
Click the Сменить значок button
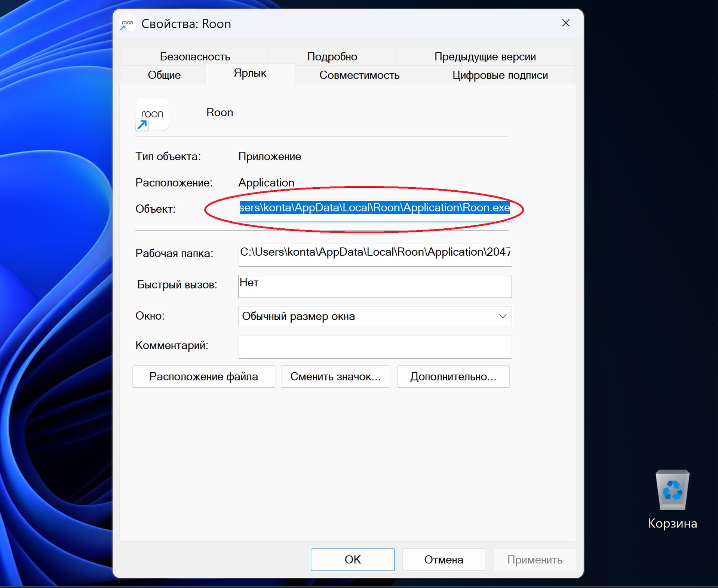click(335, 376)
